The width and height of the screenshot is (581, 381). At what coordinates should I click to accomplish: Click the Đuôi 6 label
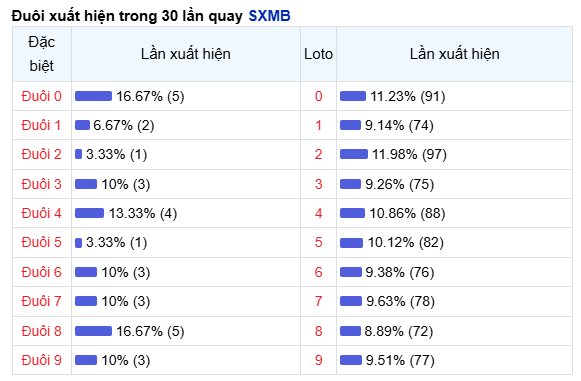pyautogui.click(x=42, y=272)
